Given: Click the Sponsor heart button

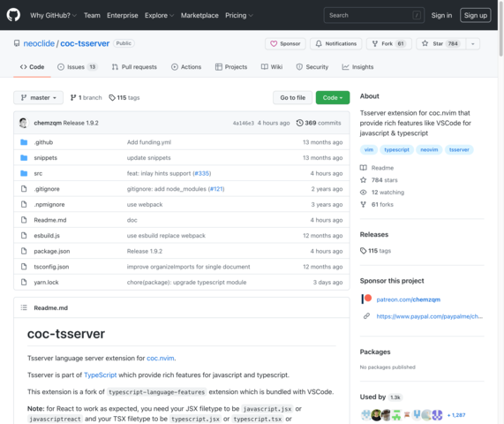Looking at the screenshot, I should (x=285, y=44).
